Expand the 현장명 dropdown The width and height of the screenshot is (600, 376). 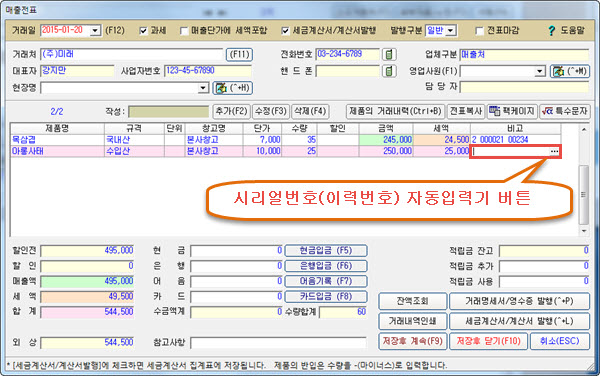click(203, 88)
